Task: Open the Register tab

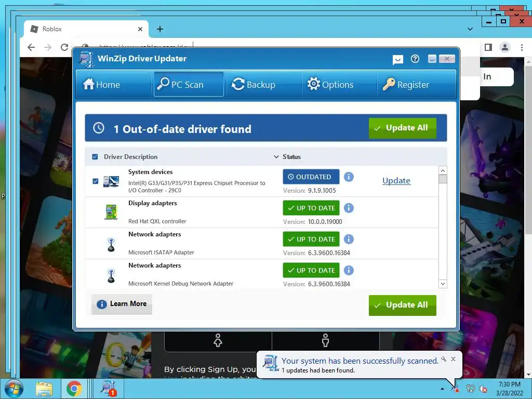Action: click(x=406, y=84)
